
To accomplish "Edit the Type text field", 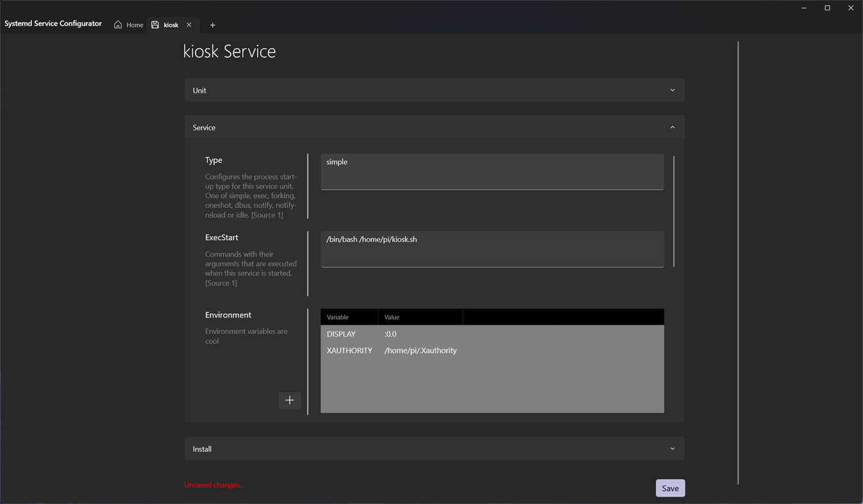I will [x=492, y=171].
